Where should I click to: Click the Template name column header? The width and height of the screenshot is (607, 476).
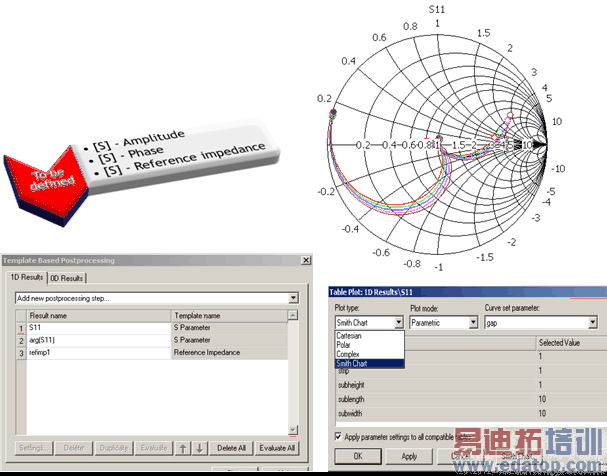point(229,316)
